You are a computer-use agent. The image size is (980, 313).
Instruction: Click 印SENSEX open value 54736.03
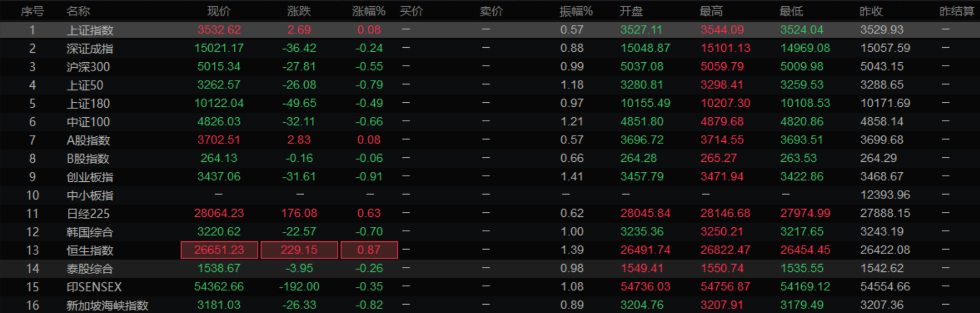pos(645,286)
